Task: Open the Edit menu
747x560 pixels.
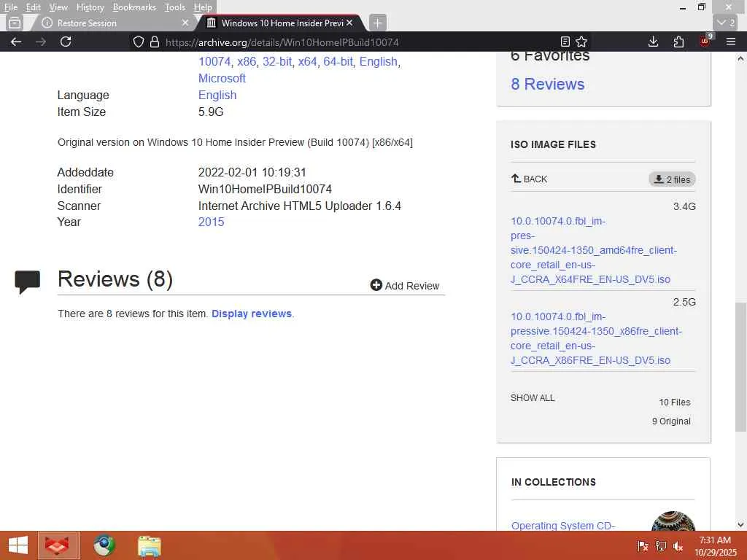Action: (x=34, y=7)
